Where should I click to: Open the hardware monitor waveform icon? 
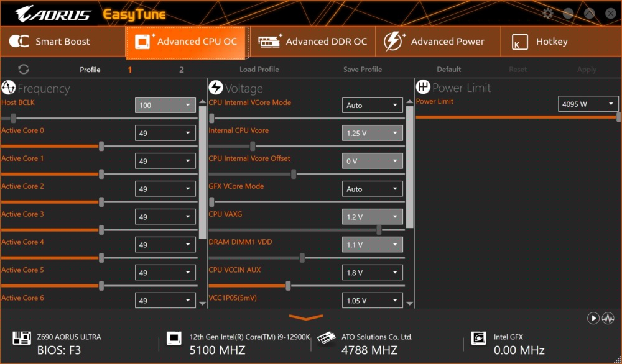click(x=608, y=318)
